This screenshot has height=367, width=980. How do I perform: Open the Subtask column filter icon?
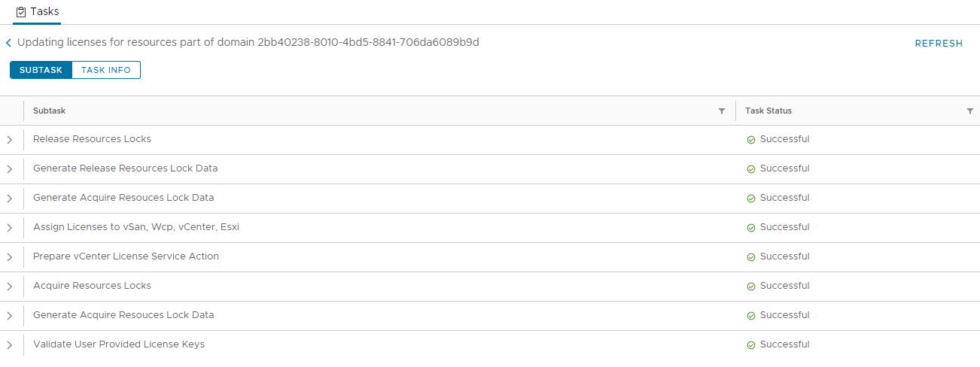[722, 111]
